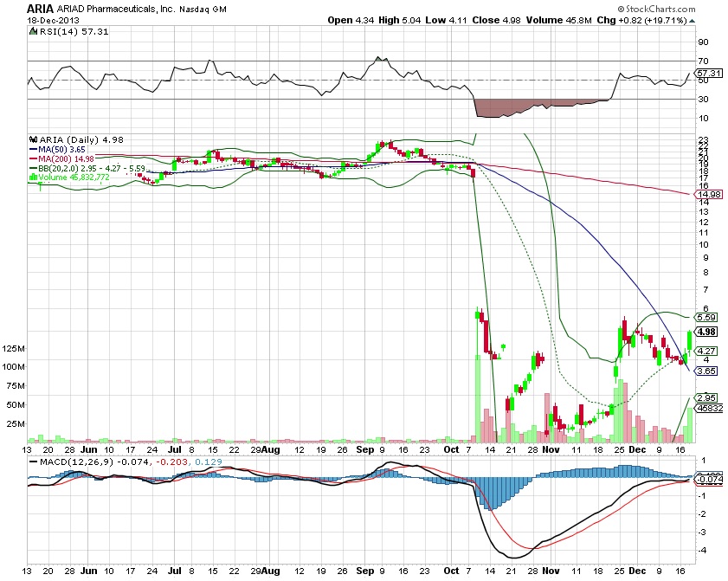Click the RSI(14) 57.31 legend label
Screen dimensions: 728x581
(74, 31)
